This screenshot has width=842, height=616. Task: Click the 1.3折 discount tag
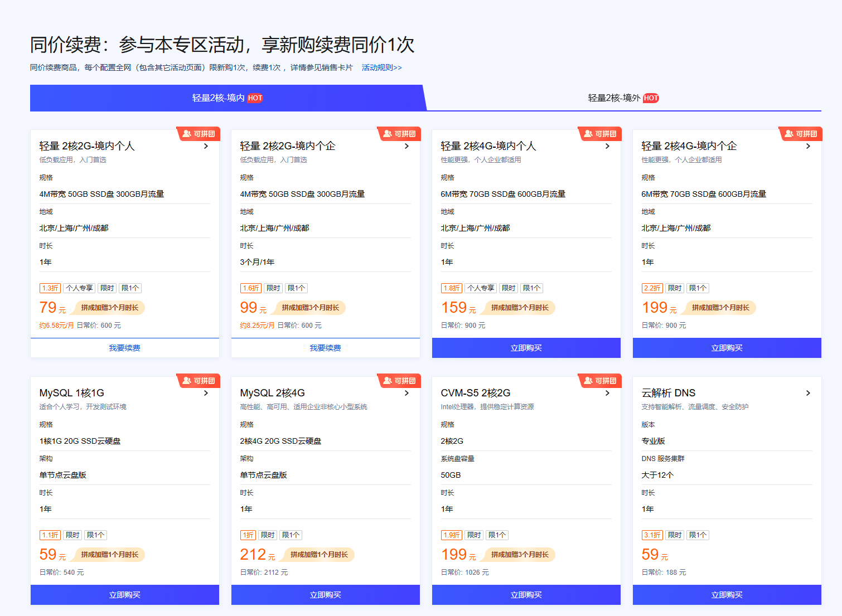(x=50, y=288)
